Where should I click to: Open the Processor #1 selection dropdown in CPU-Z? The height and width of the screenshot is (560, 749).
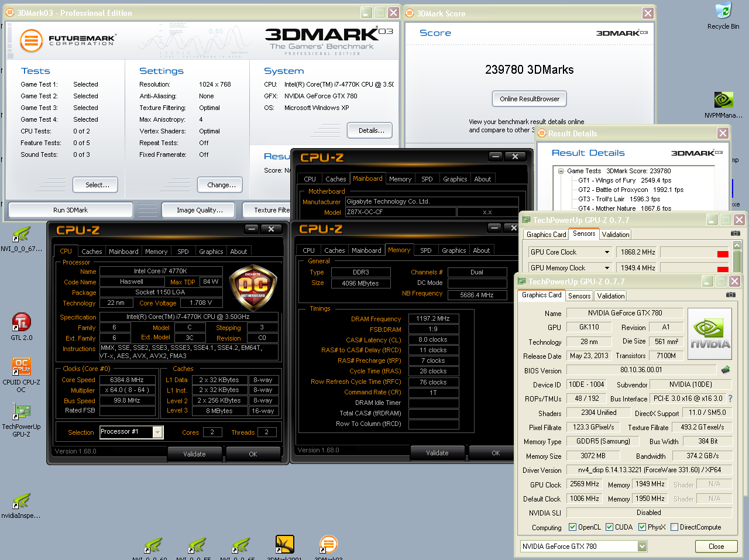coord(157,432)
